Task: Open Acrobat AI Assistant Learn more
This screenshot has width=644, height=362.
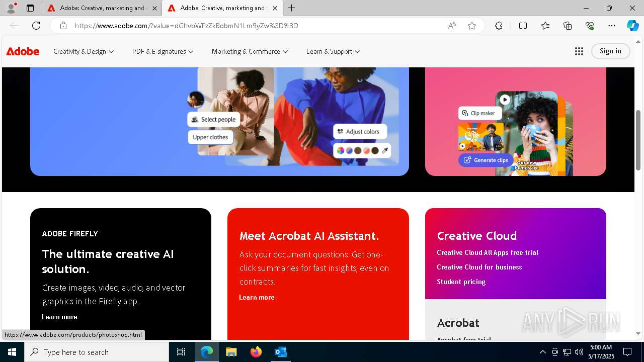Action: pyautogui.click(x=257, y=297)
